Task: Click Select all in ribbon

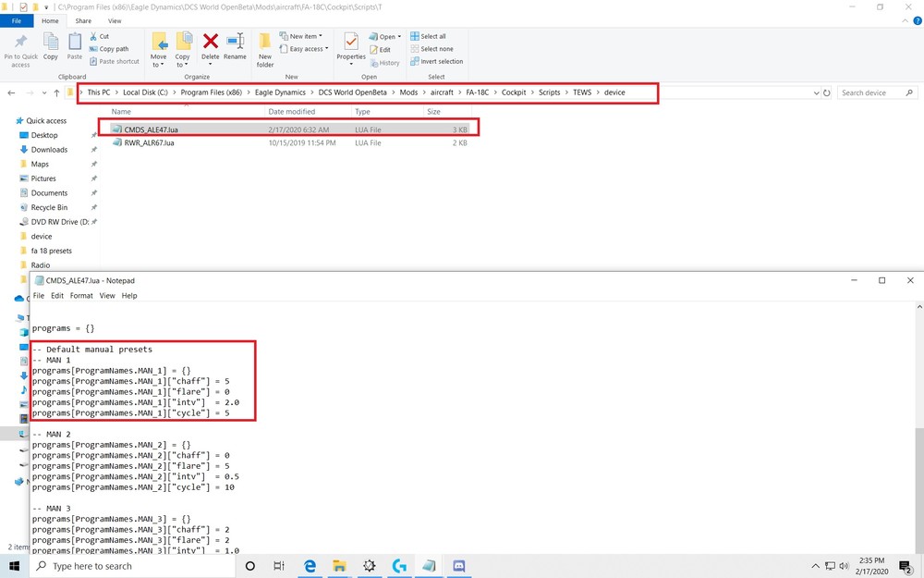Action: point(428,36)
